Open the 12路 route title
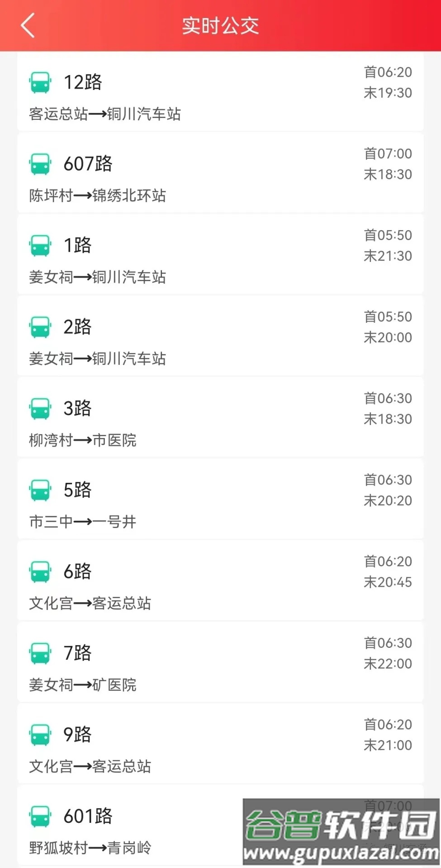This screenshot has height=868, width=441. 83,82
